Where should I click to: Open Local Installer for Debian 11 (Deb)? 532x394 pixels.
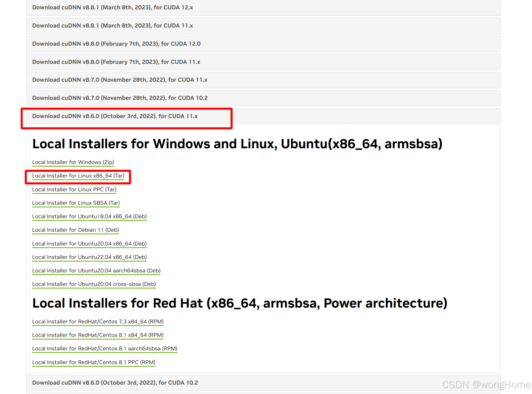(x=76, y=230)
